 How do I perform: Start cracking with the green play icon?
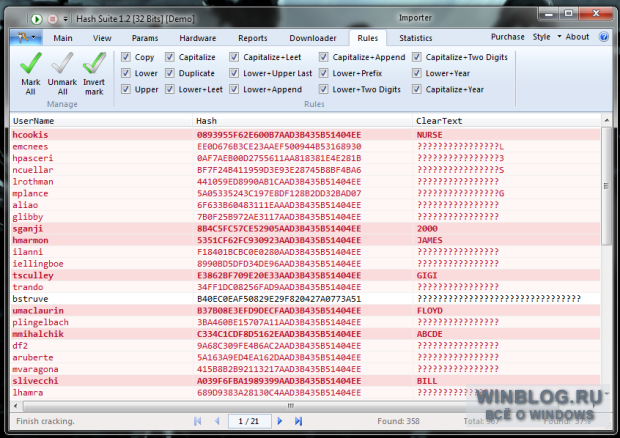36,19
